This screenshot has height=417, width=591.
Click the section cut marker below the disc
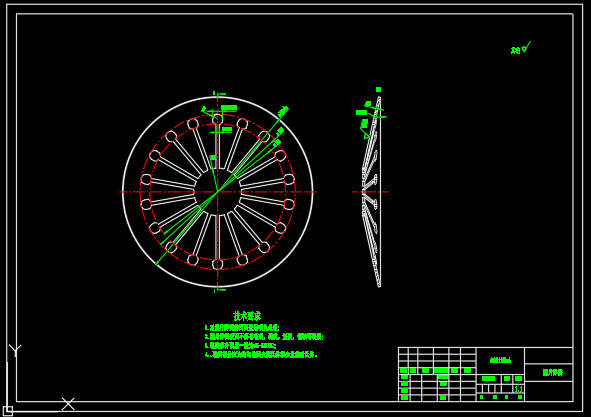[x=219, y=290]
